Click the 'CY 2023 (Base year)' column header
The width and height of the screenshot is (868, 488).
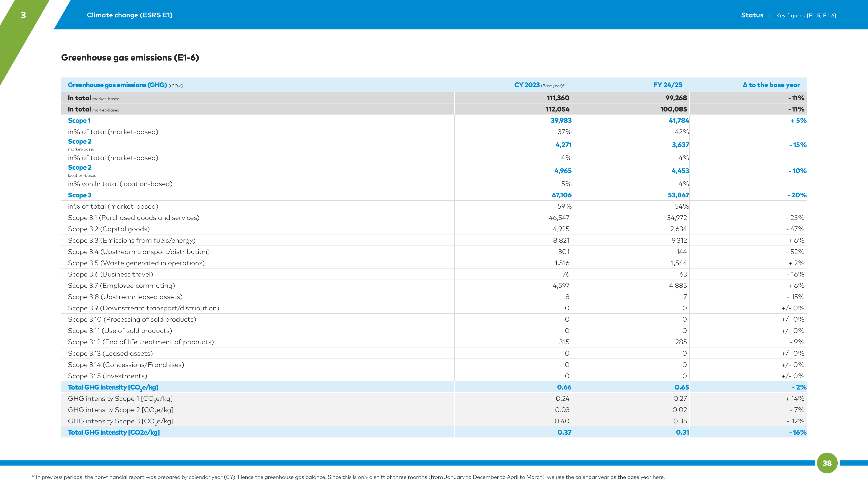tap(539, 85)
